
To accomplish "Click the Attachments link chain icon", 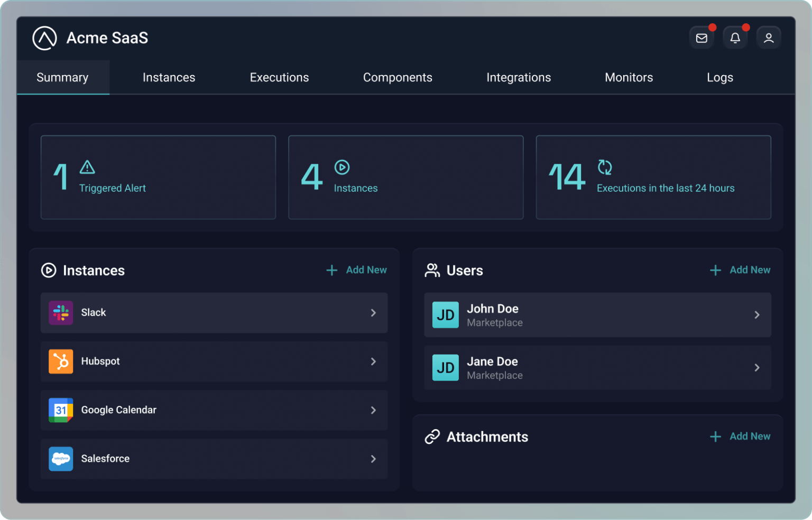I will 432,437.
